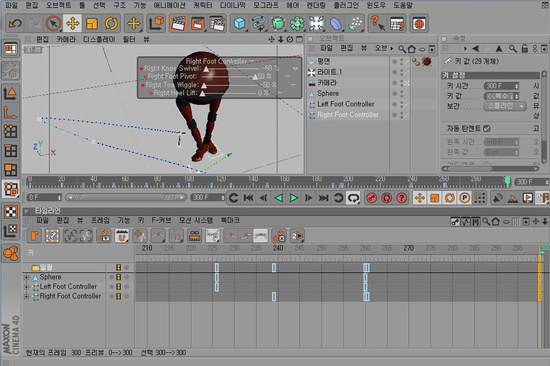Activate the Move tool in top toolbar
550x366 pixels.
72,24
